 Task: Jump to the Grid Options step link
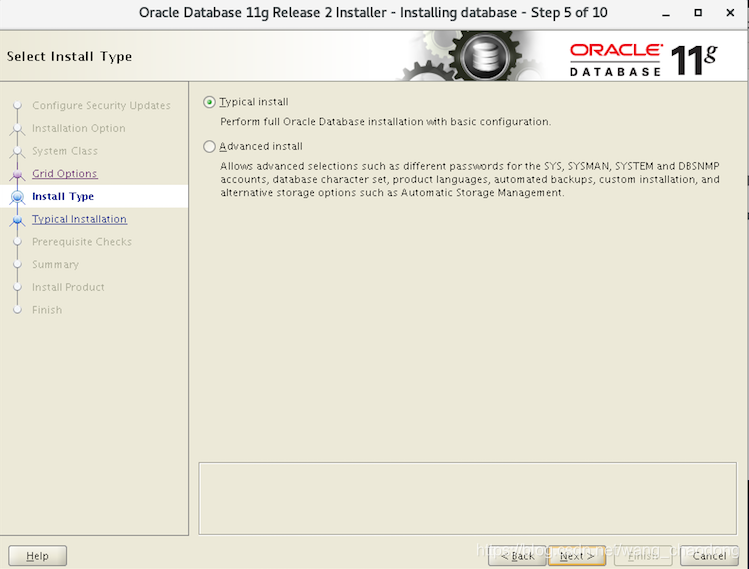click(x=64, y=173)
